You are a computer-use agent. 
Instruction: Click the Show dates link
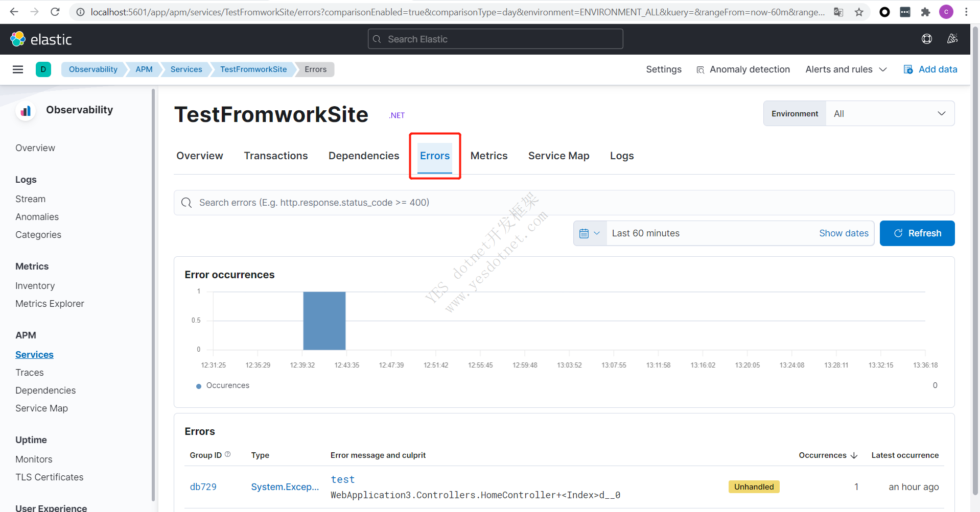tap(844, 233)
